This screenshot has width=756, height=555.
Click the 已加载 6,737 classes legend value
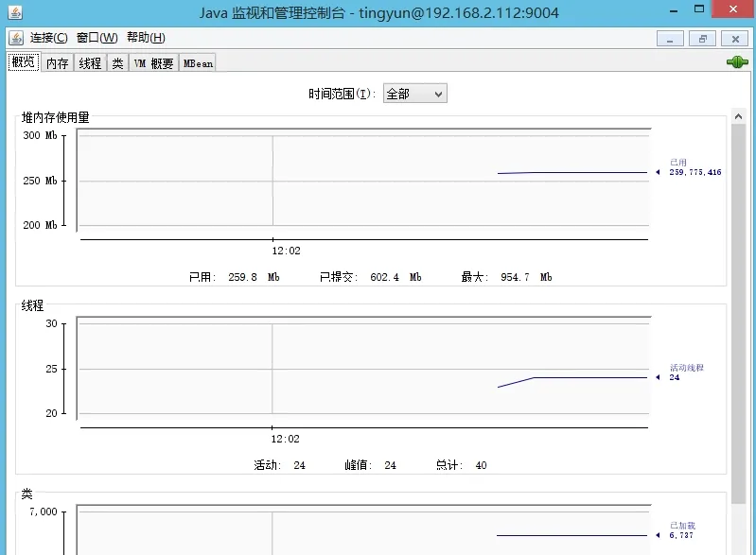point(681,535)
